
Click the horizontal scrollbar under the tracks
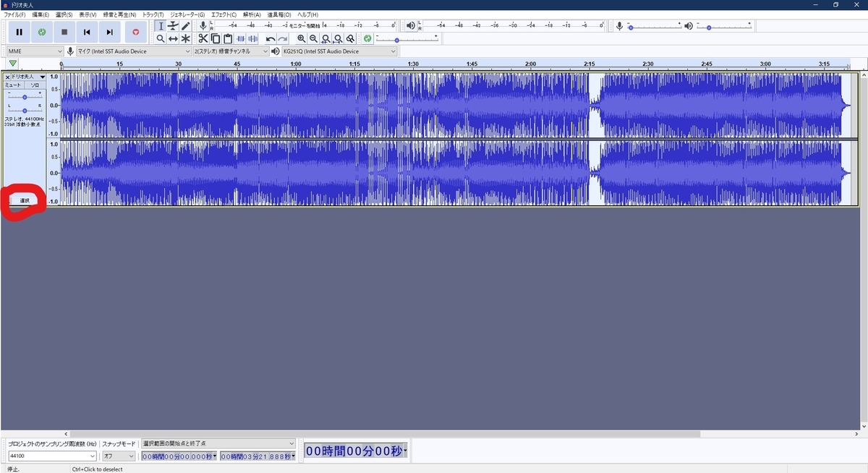tap(383, 434)
